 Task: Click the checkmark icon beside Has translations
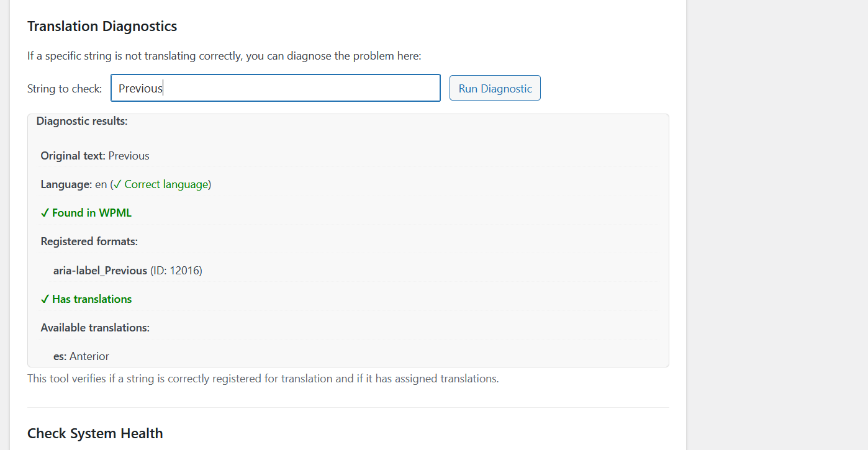click(45, 299)
